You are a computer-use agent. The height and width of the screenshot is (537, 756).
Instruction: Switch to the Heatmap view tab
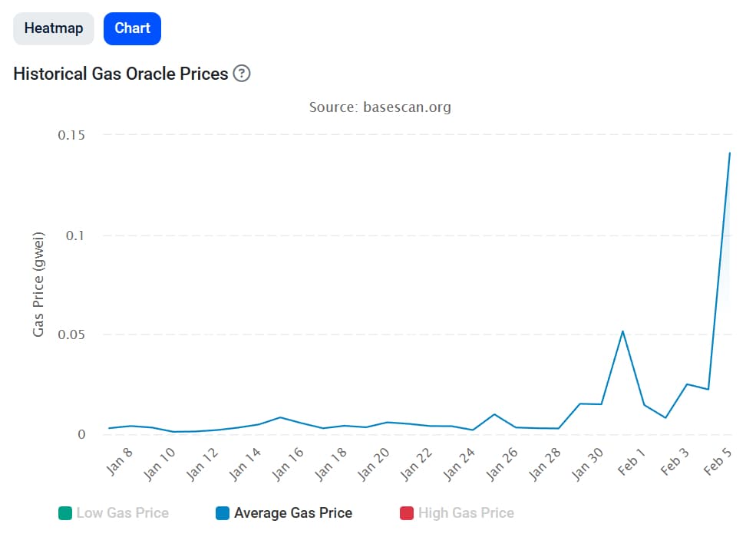coord(54,28)
